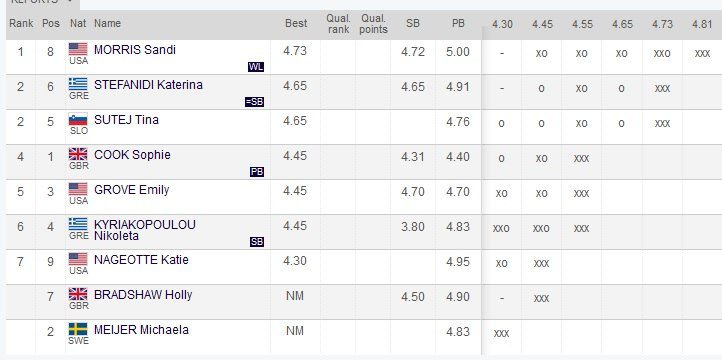
Task: Click the WL badge in Morris row
Action: coord(256,67)
